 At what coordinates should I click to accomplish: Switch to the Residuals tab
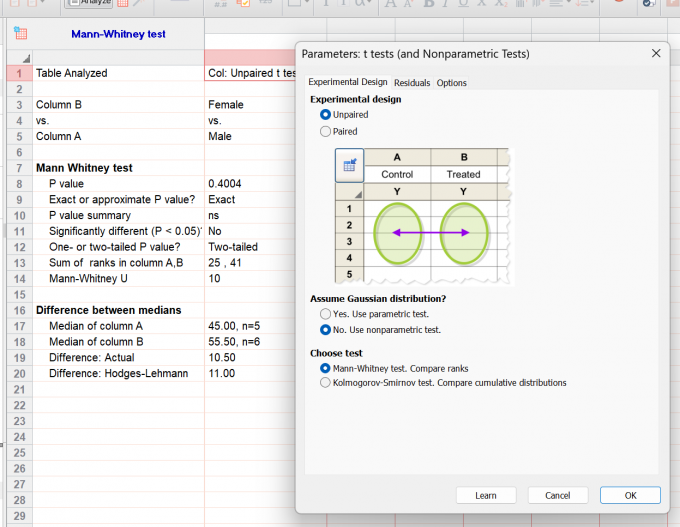[x=412, y=82]
